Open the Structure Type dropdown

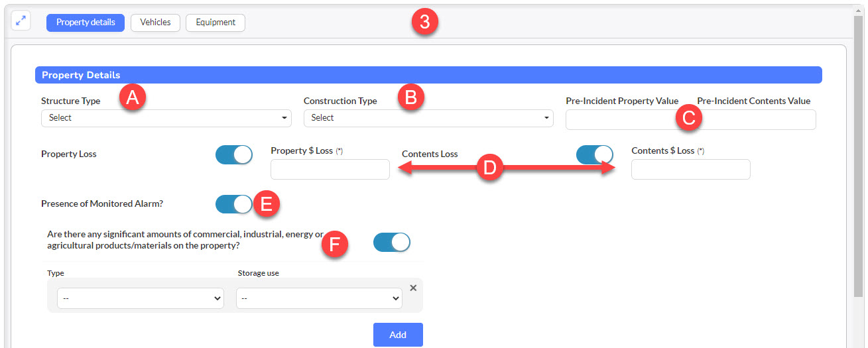click(166, 118)
